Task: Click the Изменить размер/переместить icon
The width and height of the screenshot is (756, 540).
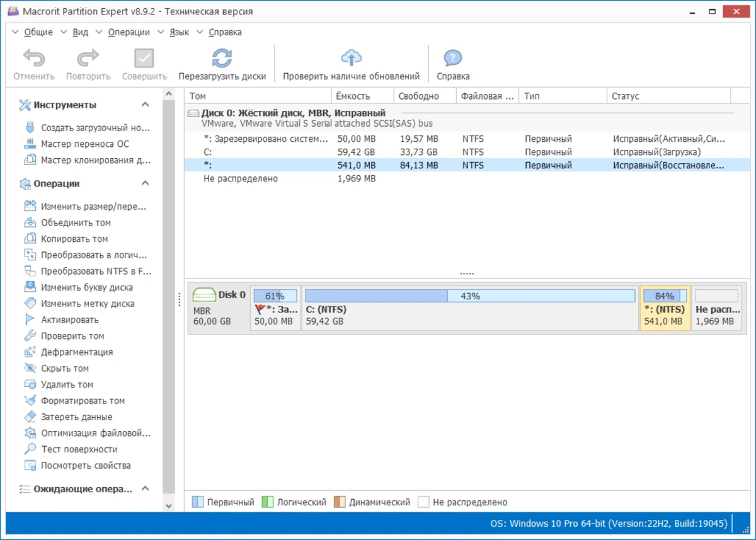Action: click(30, 206)
